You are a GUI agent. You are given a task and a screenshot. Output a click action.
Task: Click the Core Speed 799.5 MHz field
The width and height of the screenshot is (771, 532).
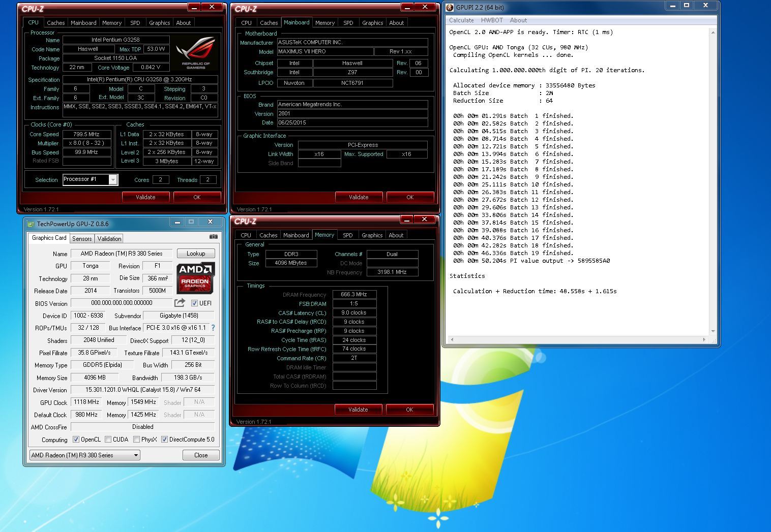[86, 134]
